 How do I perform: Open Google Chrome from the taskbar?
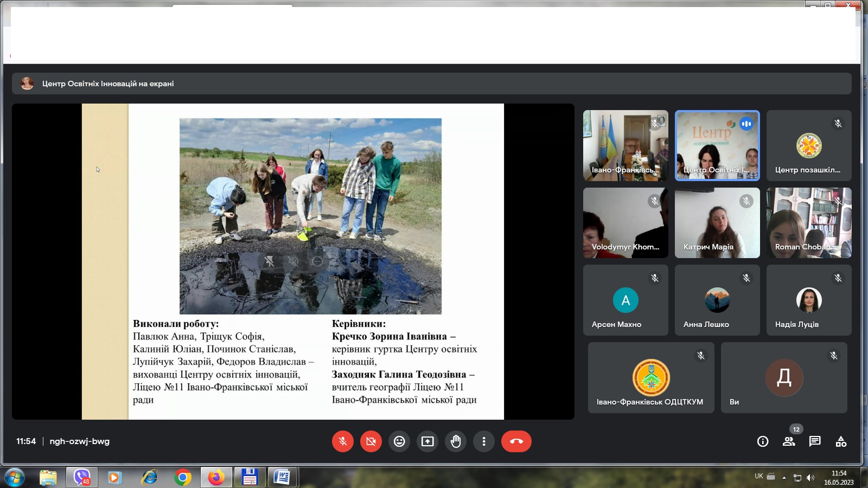[x=183, y=478]
